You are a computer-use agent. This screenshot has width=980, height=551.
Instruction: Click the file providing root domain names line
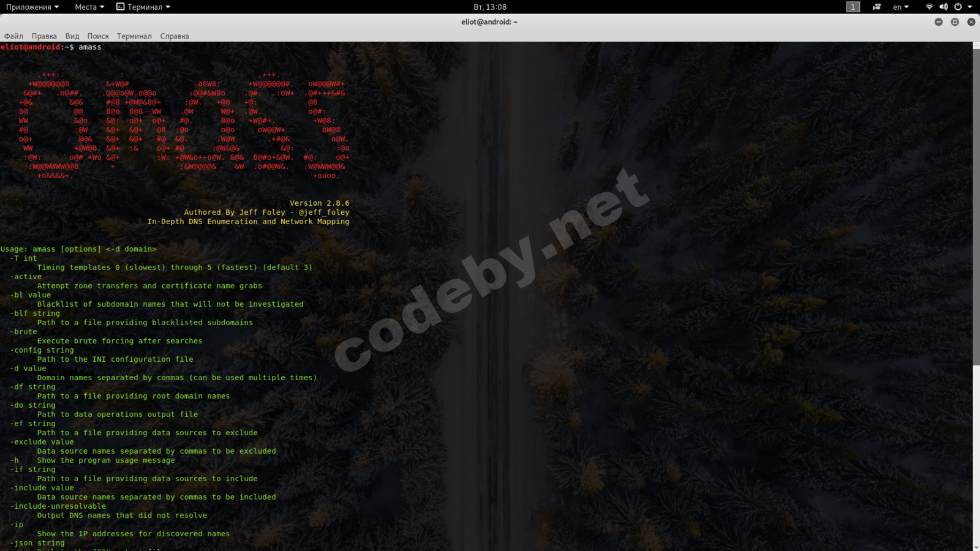tap(134, 396)
